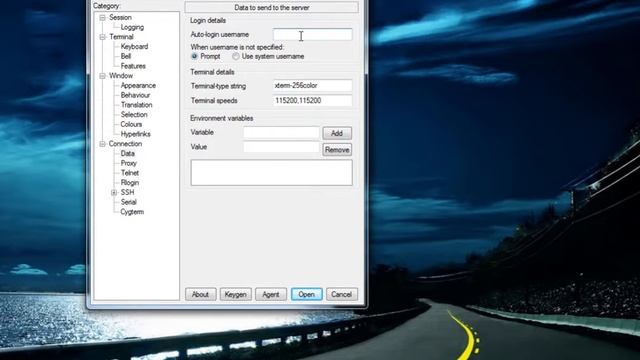Click the environment Value field
This screenshot has width=640, height=360.
pyautogui.click(x=281, y=147)
